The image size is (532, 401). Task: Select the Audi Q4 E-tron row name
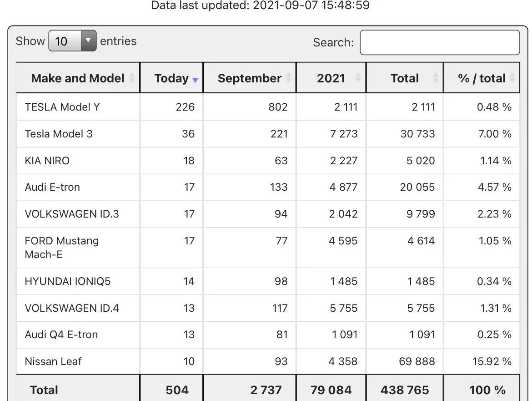[x=61, y=335]
